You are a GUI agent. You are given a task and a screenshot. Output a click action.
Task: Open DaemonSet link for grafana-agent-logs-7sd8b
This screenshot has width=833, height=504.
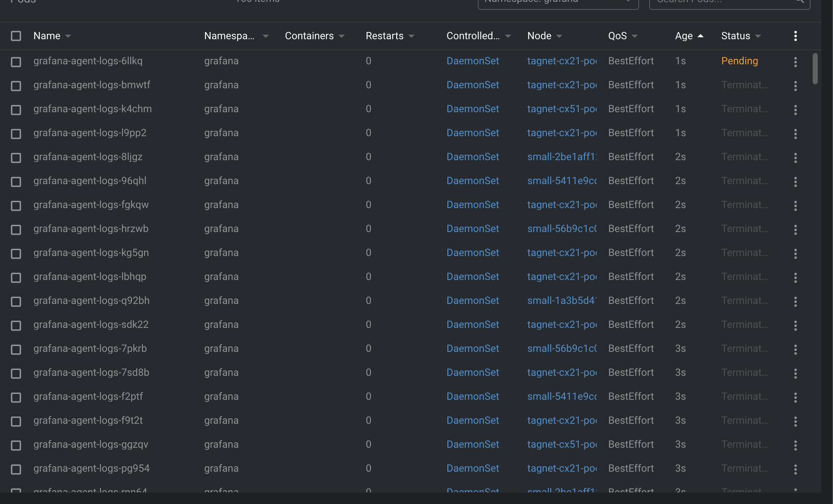(x=472, y=372)
